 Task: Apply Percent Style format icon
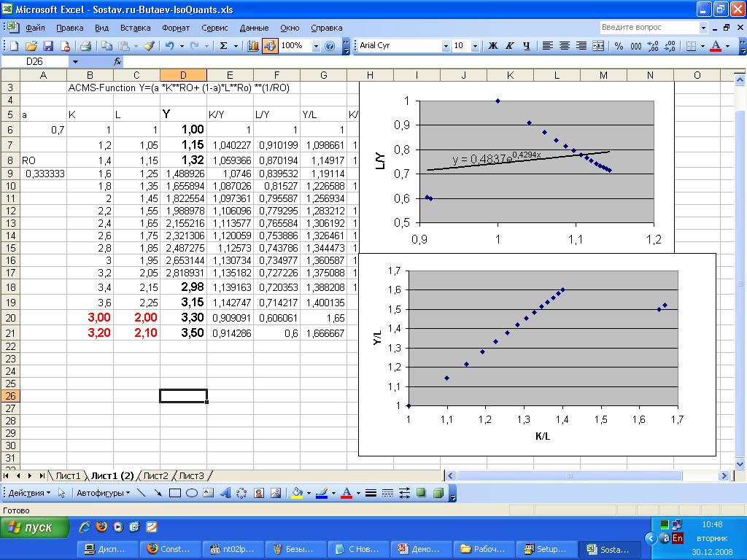click(619, 45)
